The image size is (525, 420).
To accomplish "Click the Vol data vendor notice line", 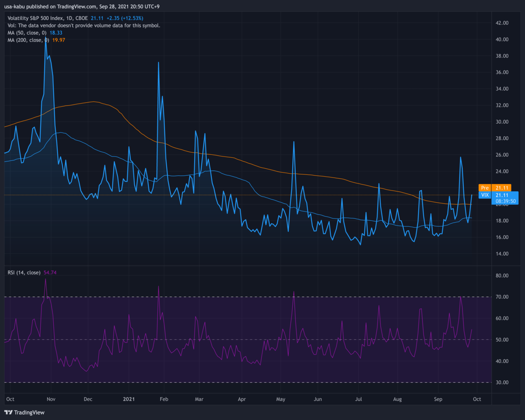I will (84, 25).
